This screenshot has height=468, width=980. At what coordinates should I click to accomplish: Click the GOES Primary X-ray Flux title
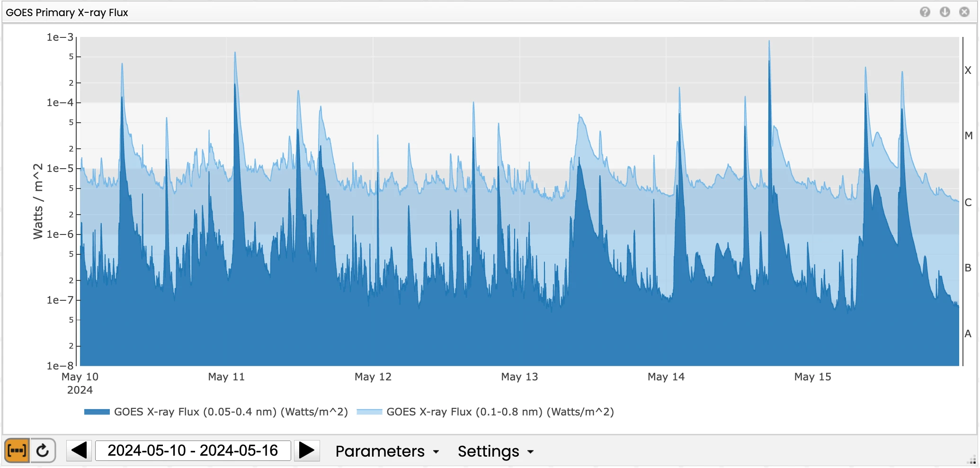point(67,12)
